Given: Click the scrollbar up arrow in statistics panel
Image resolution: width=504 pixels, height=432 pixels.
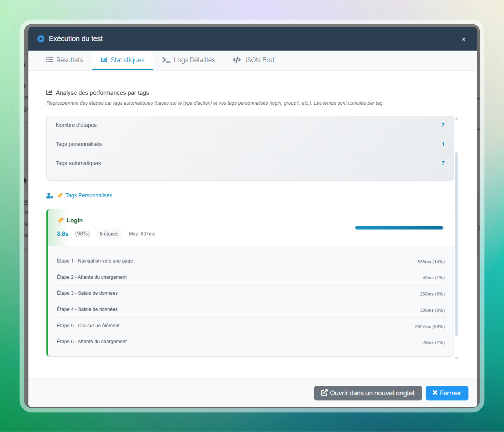Looking at the screenshot, I should tap(457, 119).
